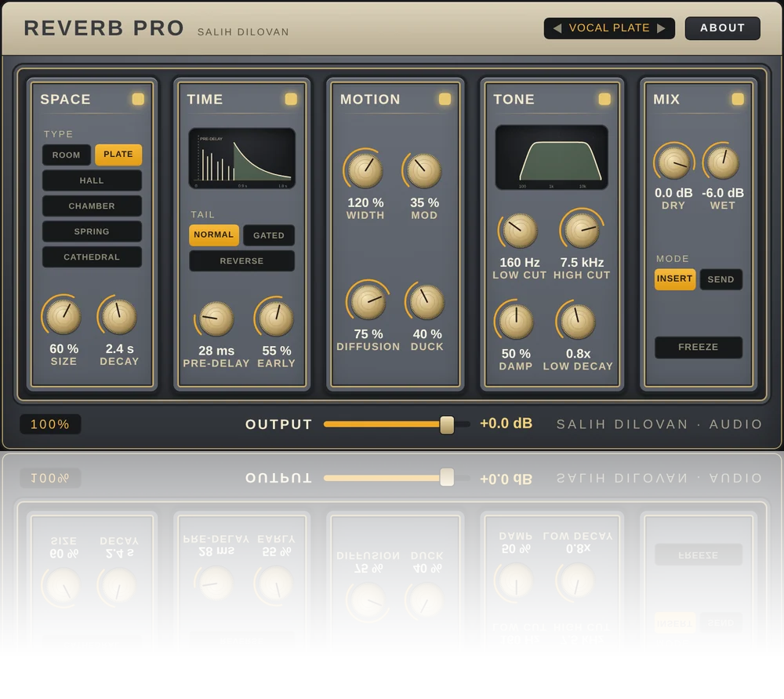Screen dimensions: 784x699
Task: Click the 7.5 kHz high cut value
Action: [x=582, y=262]
